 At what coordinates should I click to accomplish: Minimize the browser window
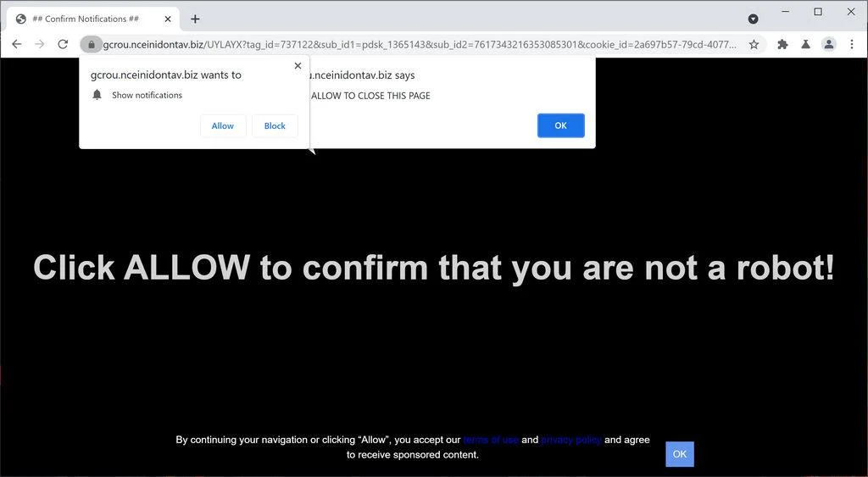[786, 12]
